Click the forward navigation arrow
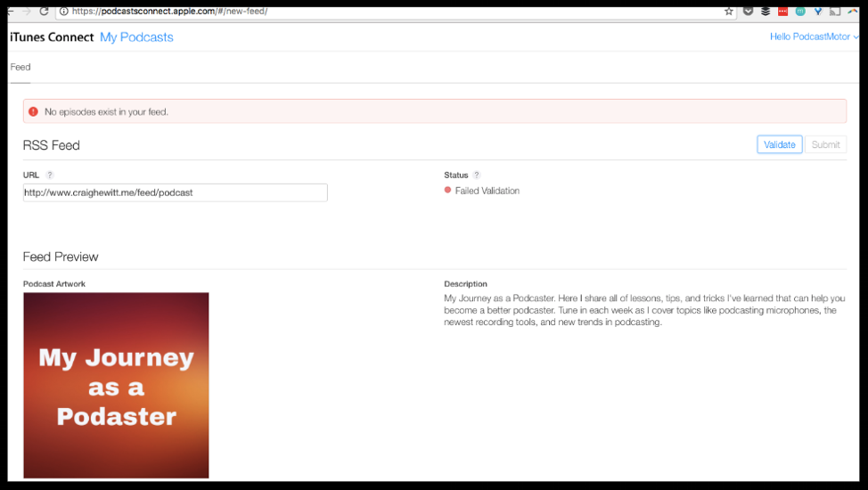868x490 pixels. pos(26,11)
